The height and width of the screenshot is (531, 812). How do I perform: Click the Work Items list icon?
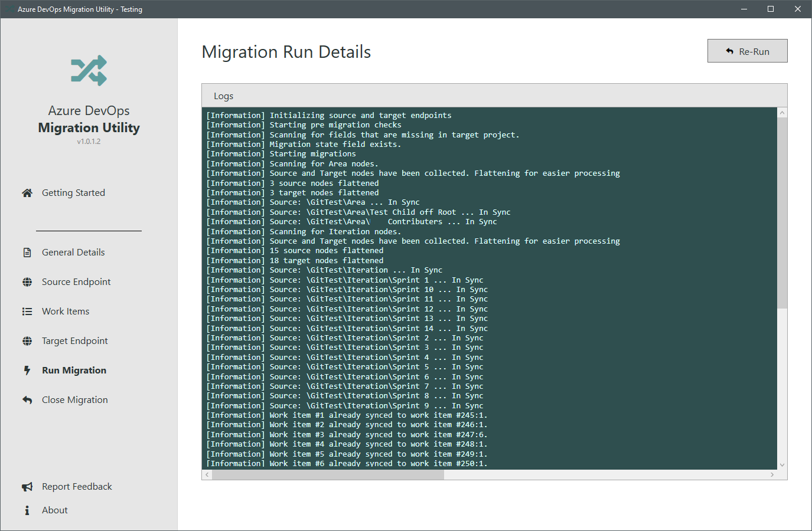(x=27, y=312)
